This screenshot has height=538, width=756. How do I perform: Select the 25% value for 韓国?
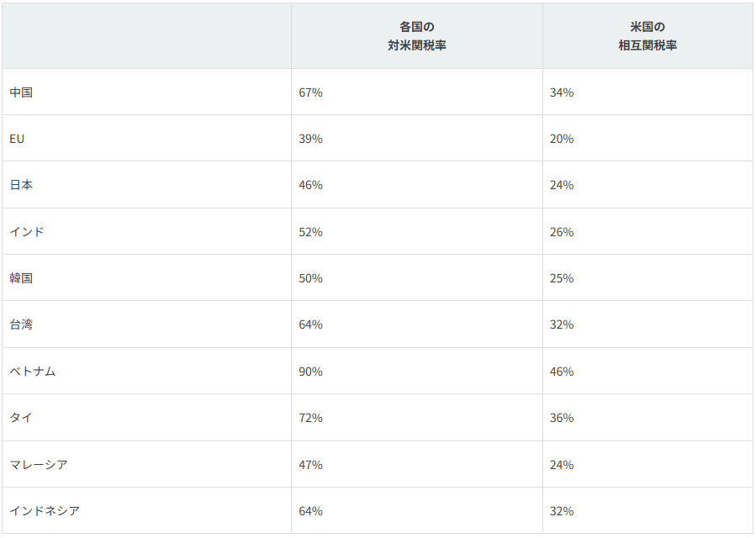[562, 278]
